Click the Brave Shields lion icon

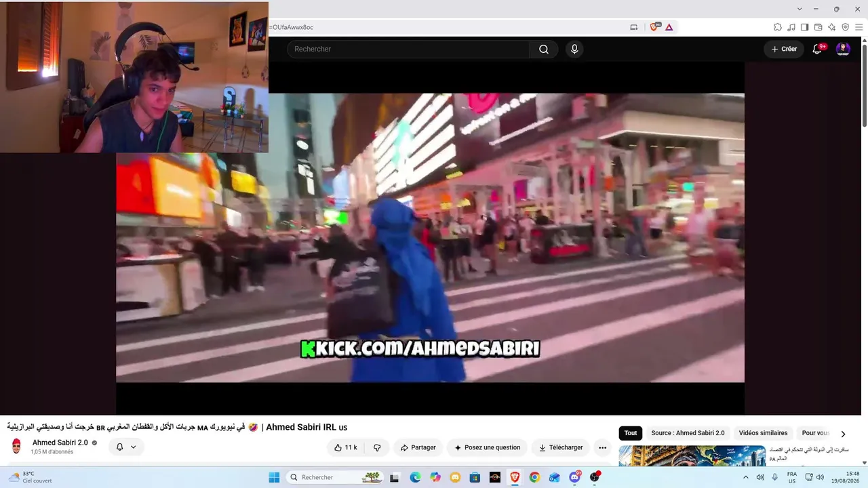[x=654, y=27]
